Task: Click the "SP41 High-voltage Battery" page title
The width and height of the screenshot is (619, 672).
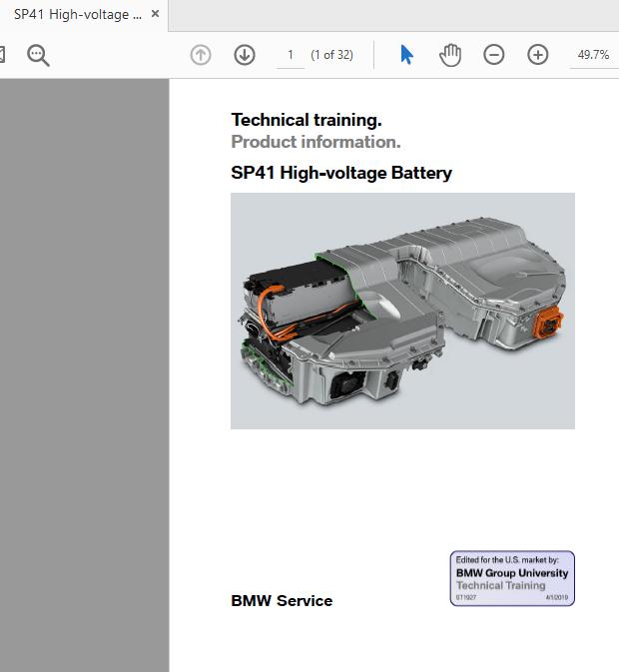Action: coord(341,173)
